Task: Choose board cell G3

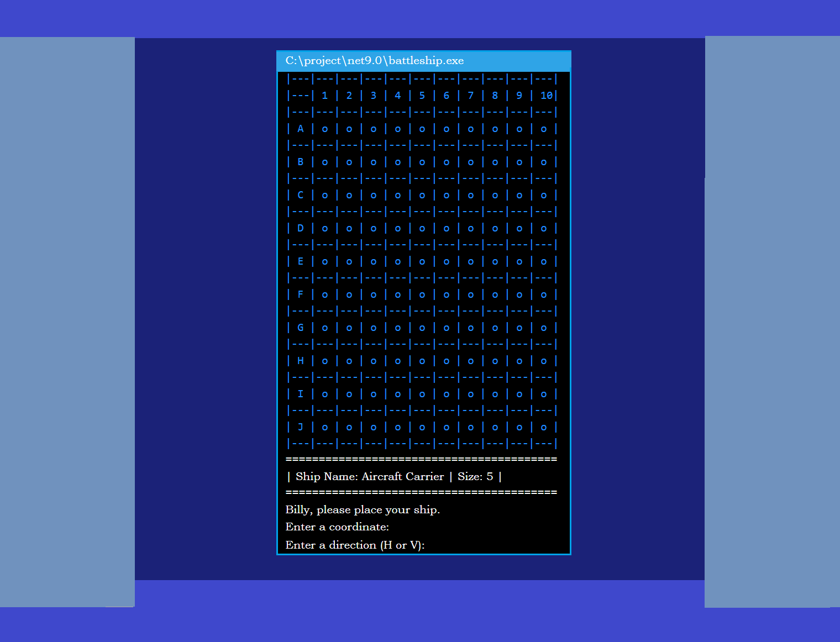Action: click(x=374, y=328)
